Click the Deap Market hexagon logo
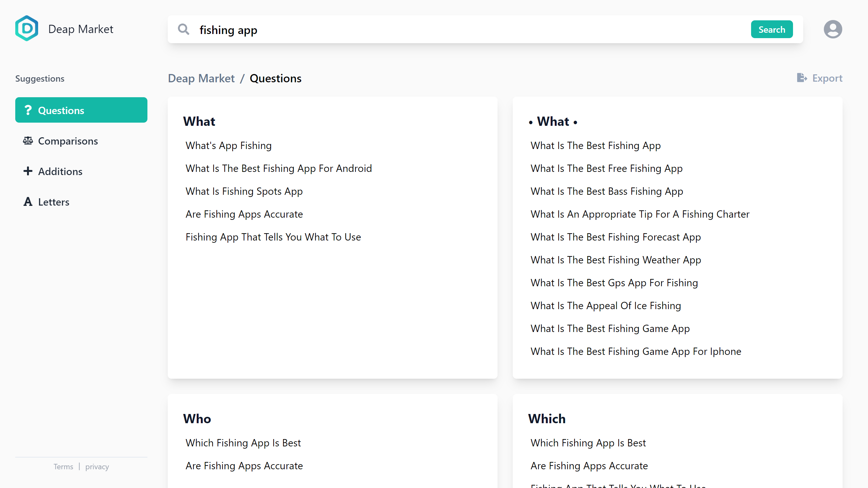Screen dimensions: 868x488 tap(27, 28)
